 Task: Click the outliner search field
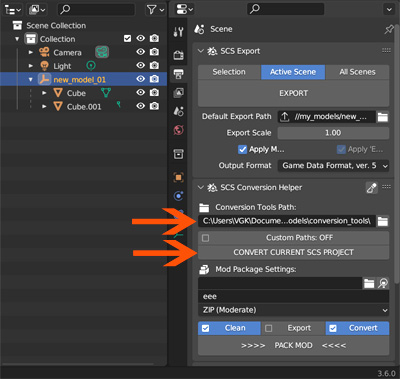click(96, 10)
